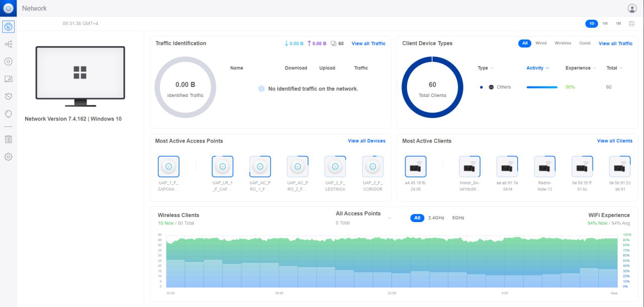The height and width of the screenshot is (307, 644).
Task: Select the UAP_LR_1_F_CAF access point icon
Action: pyautogui.click(x=222, y=166)
